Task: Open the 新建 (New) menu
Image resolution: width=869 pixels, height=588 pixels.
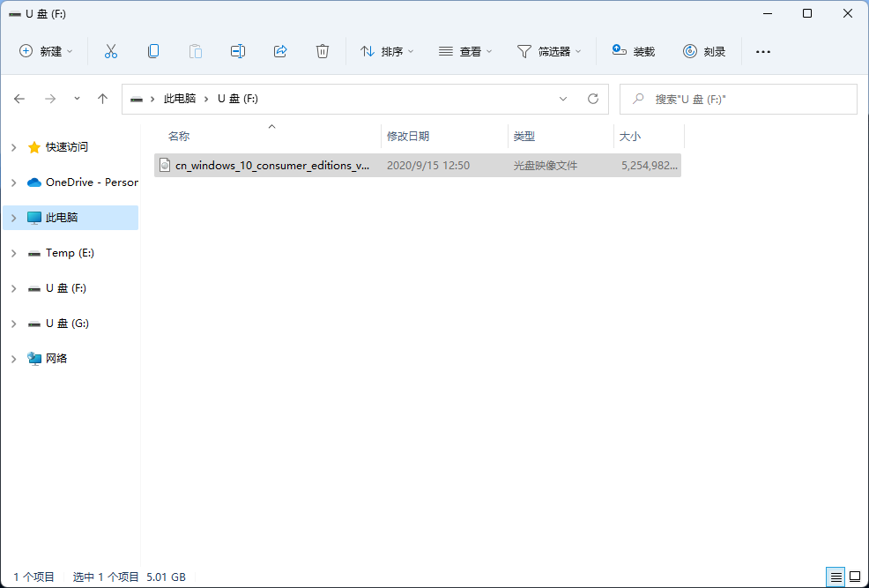Action: coord(46,51)
